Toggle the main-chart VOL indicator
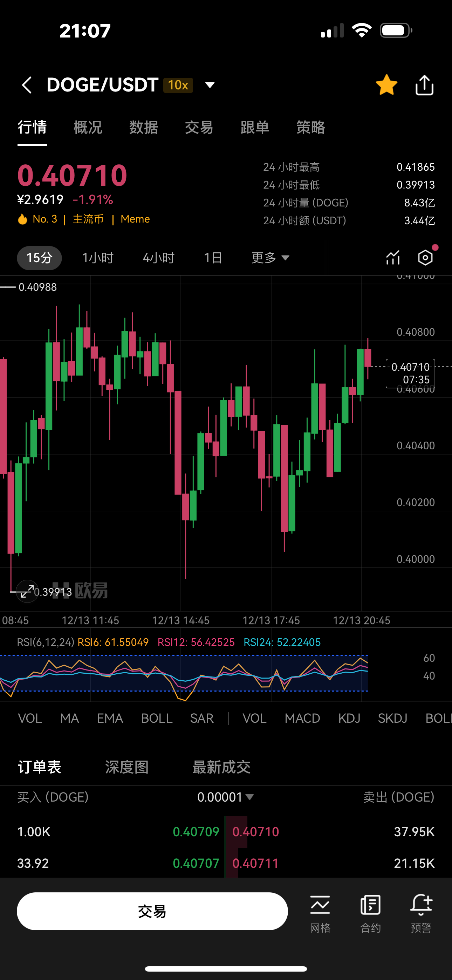 [30, 718]
